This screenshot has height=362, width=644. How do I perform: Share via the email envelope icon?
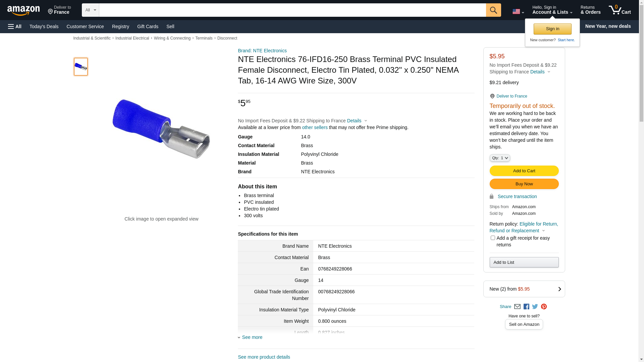[517, 307]
